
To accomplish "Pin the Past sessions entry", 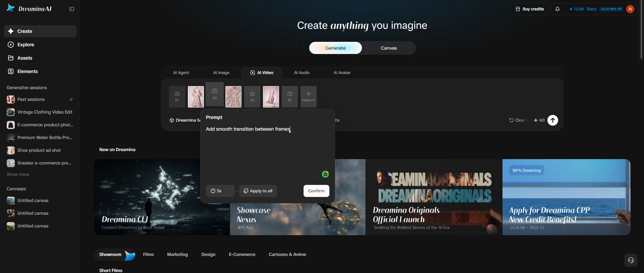I will point(71,99).
